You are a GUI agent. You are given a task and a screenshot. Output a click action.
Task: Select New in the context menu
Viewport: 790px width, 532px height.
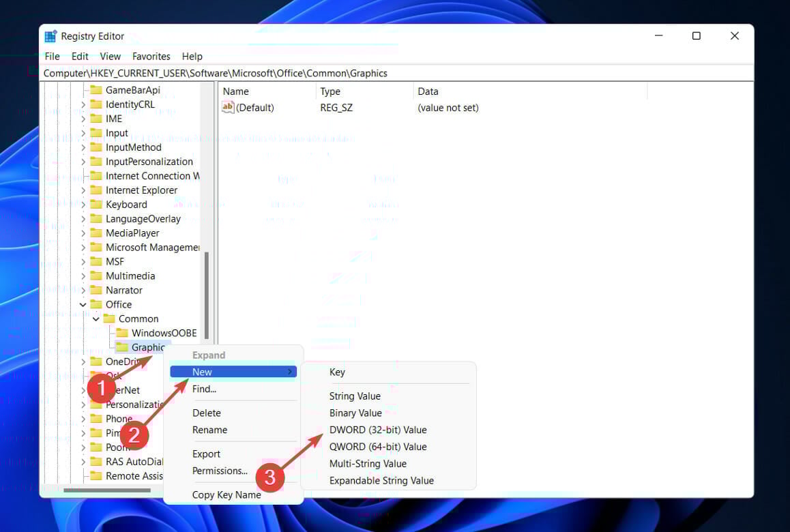pos(233,372)
